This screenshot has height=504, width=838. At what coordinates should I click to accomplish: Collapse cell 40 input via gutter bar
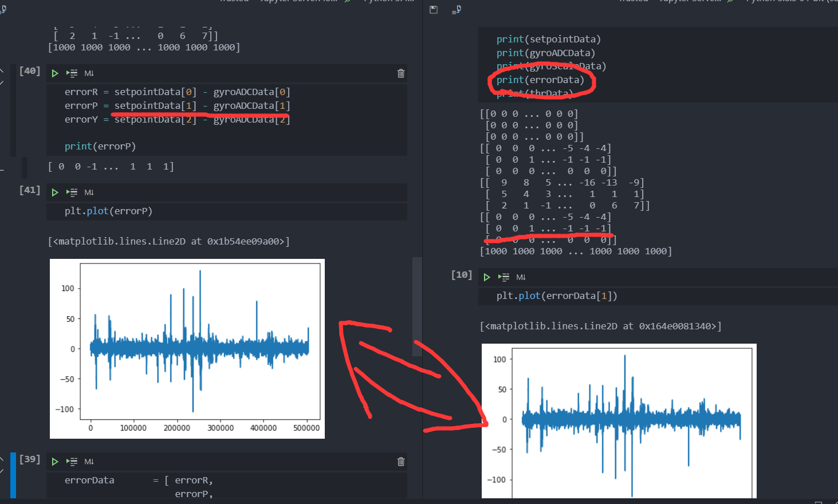tap(13, 109)
